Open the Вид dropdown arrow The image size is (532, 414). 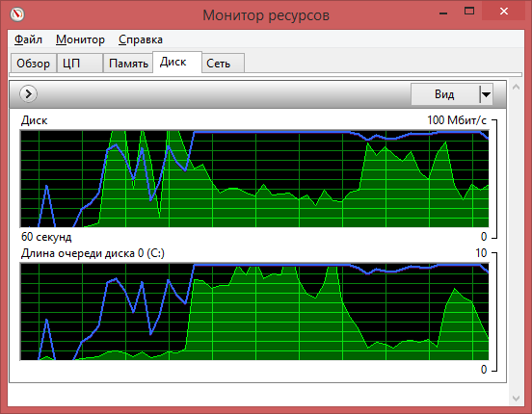(x=486, y=94)
